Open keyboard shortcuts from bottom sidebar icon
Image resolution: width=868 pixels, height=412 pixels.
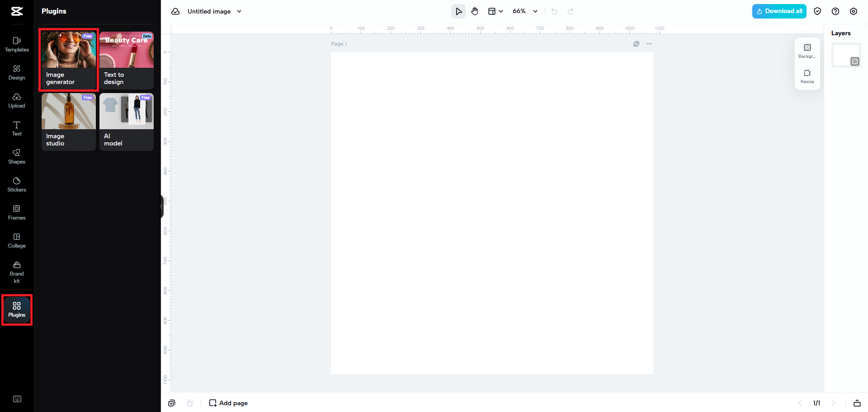pos(17,399)
